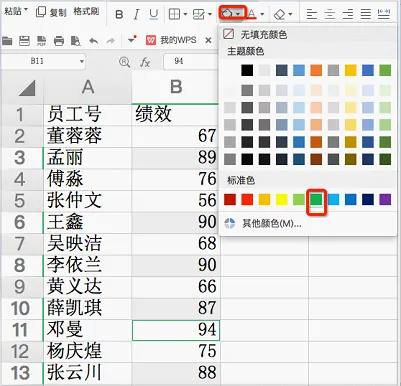Image resolution: width=401 pixels, height=386 pixels.
Task: Click the fill color bucket icon
Action: [228, 14]
